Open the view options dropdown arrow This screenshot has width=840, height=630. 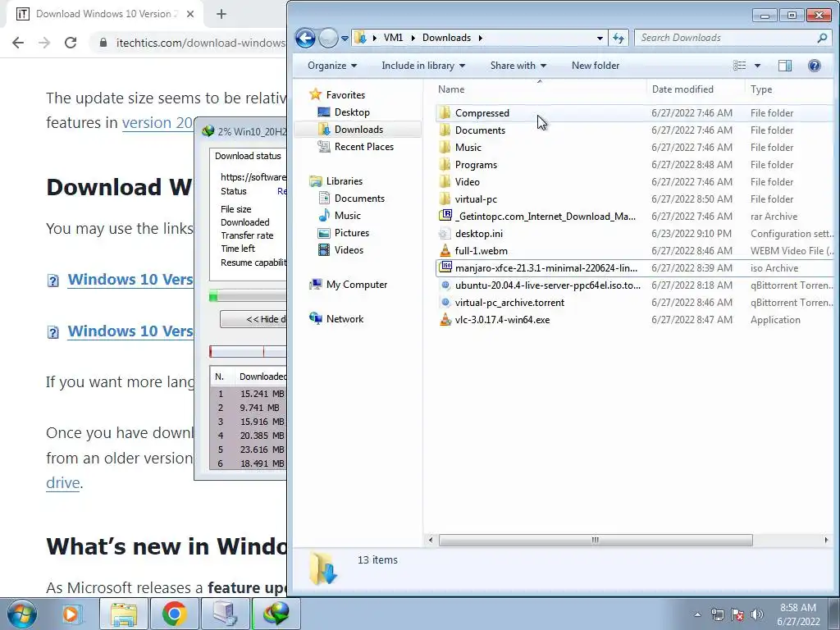(757, 66)
